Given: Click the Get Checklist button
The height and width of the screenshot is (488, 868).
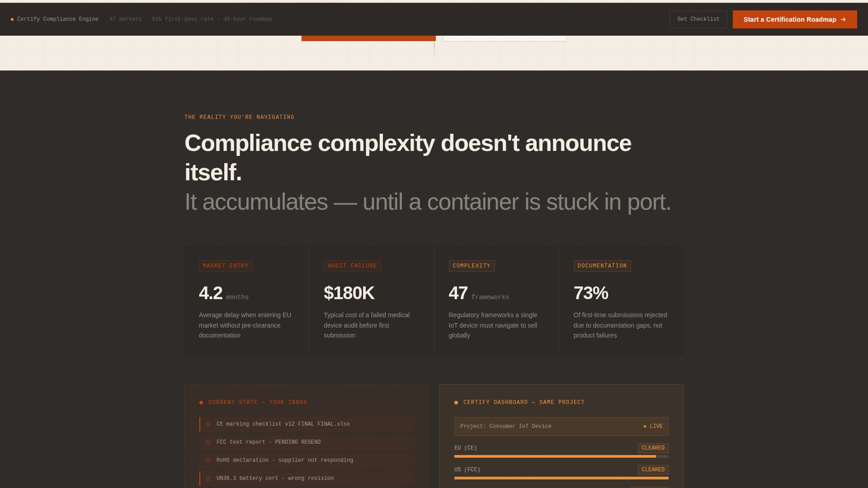Looking at the screenshot, I should (698, 19).
